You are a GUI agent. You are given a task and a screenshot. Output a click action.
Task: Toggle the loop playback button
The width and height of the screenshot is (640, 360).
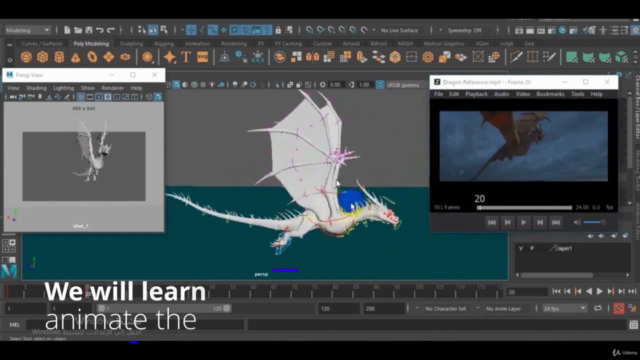click(x=598, y=309)
